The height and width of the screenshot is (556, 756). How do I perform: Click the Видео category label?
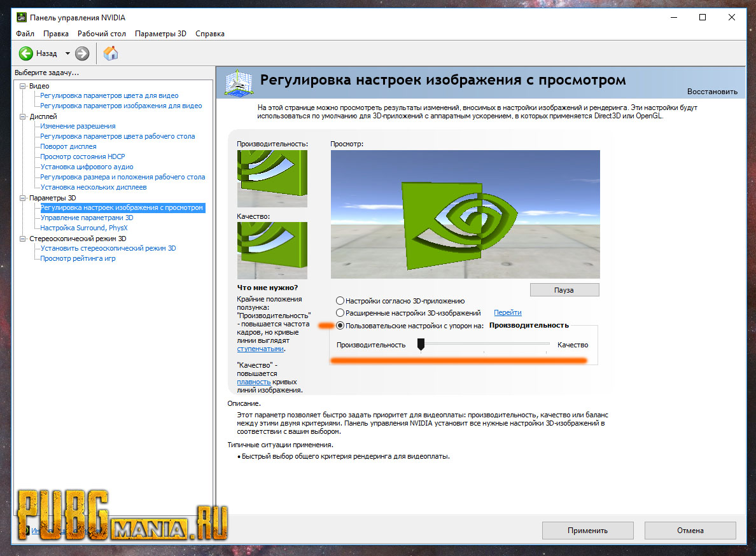[x=39, y=87]
